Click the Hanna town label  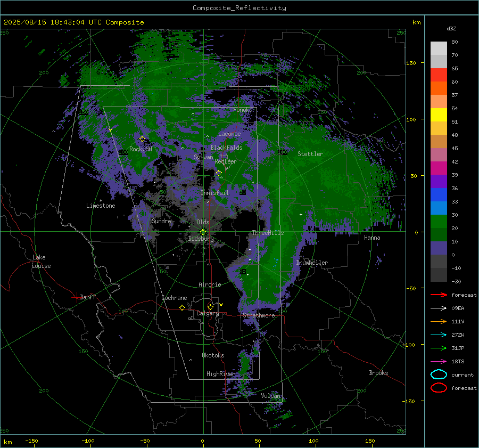pyautogui.click(x=372, y=238)
